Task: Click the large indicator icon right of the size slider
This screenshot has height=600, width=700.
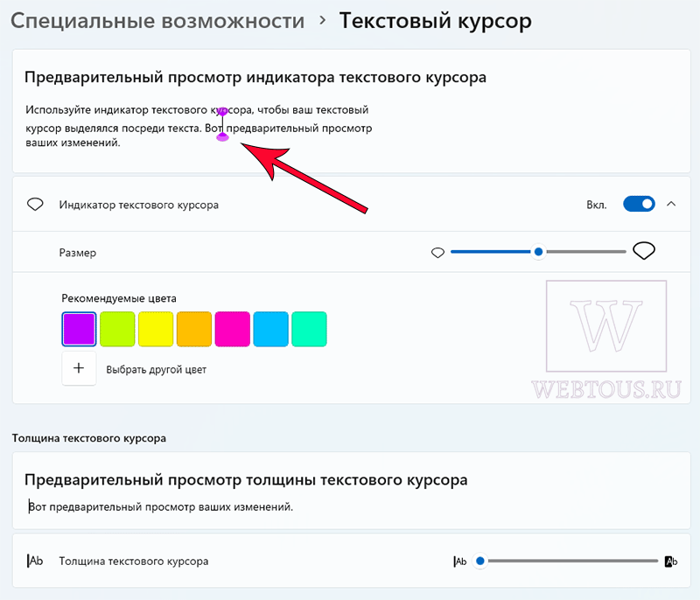Action: [644, 251]
